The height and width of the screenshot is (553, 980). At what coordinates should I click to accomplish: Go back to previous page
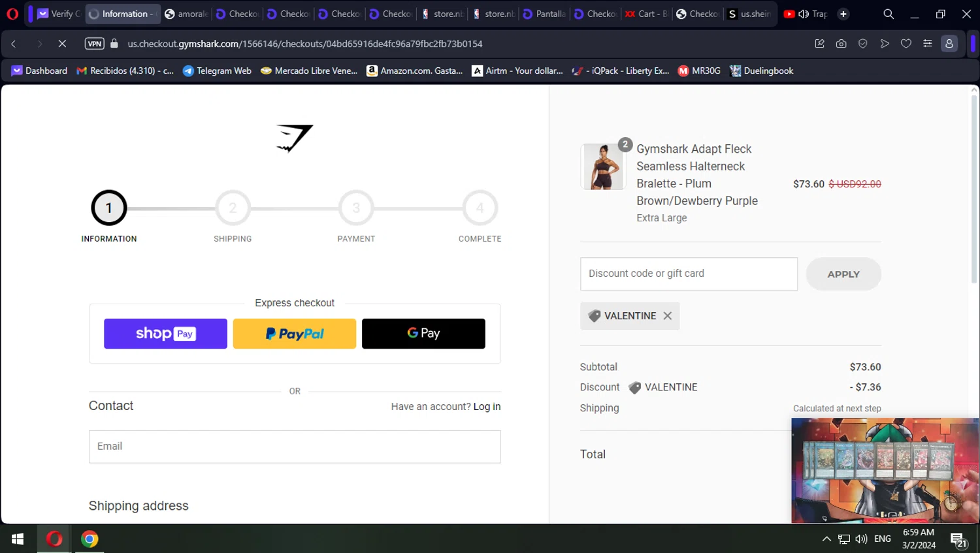pyautogui.click(x=14, y=44)
